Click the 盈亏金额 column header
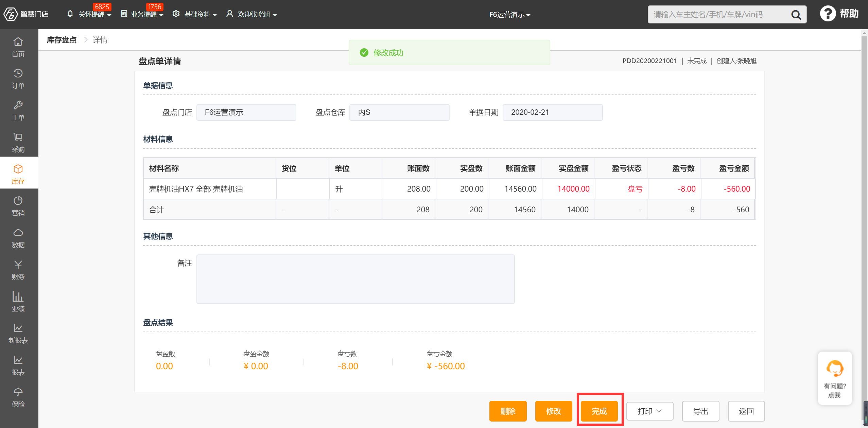The width and height of the screenshot is (868, 428). (x=727, y=168)
